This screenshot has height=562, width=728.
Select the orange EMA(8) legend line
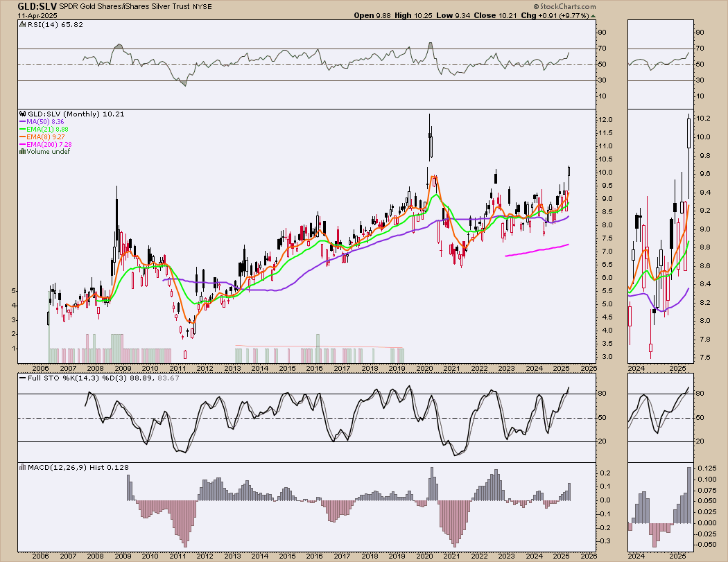point(22,137)
